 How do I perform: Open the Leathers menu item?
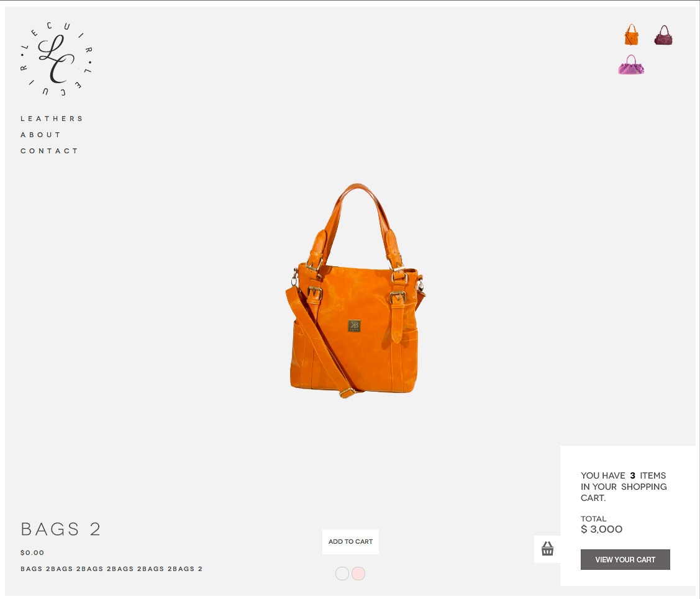pos(52,119)
